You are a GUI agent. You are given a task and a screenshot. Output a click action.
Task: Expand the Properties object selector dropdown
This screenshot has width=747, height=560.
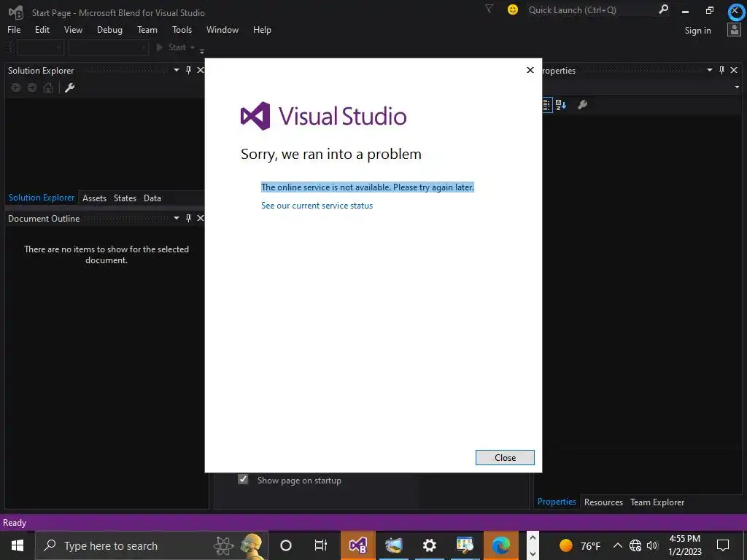[x=737, y=87]
